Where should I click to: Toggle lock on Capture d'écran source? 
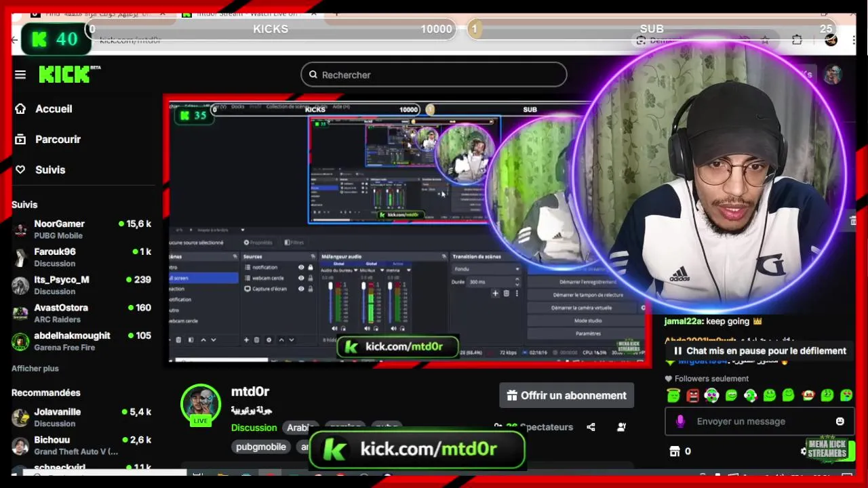tap(311, 289)
